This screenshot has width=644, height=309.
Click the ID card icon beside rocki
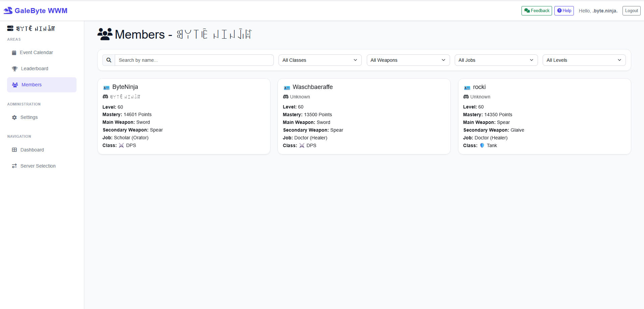coord(467,88)
